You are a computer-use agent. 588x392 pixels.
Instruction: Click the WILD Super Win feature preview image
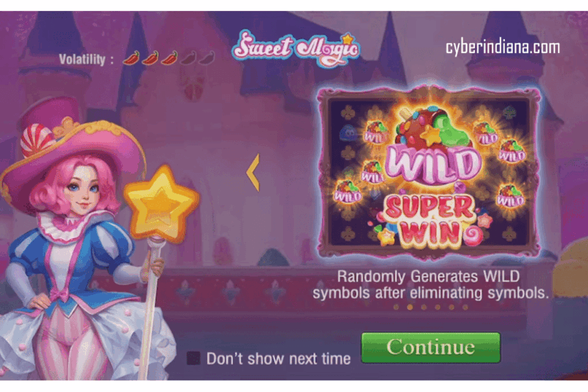[x=429, y=172]
